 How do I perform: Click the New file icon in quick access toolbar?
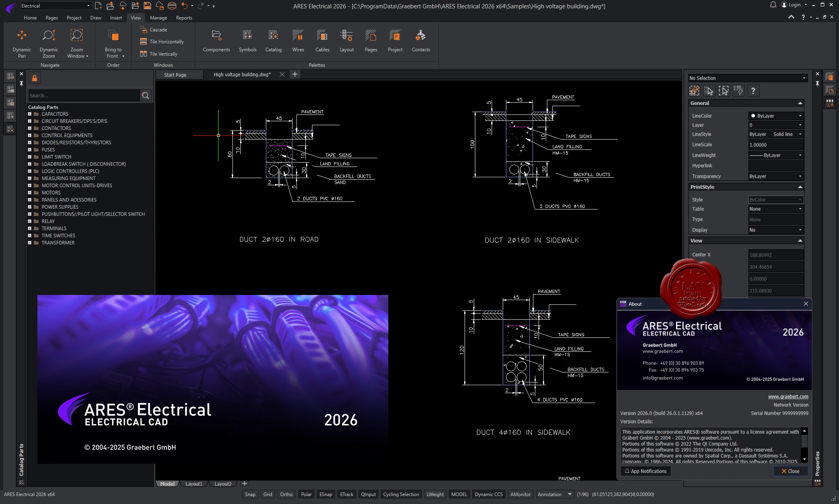(98, 6)
